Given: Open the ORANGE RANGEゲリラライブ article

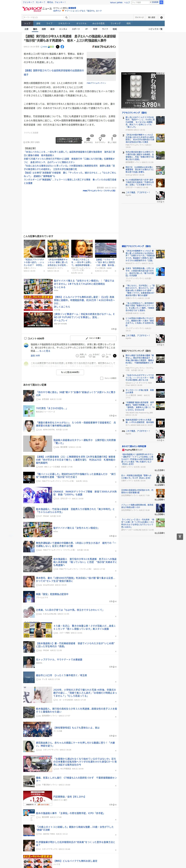Looking at the screenshot, I should pos(85,493).
